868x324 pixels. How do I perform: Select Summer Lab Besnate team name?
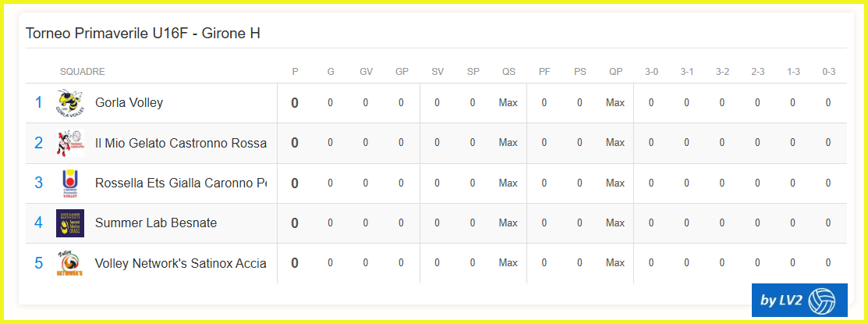click(156, 223)
